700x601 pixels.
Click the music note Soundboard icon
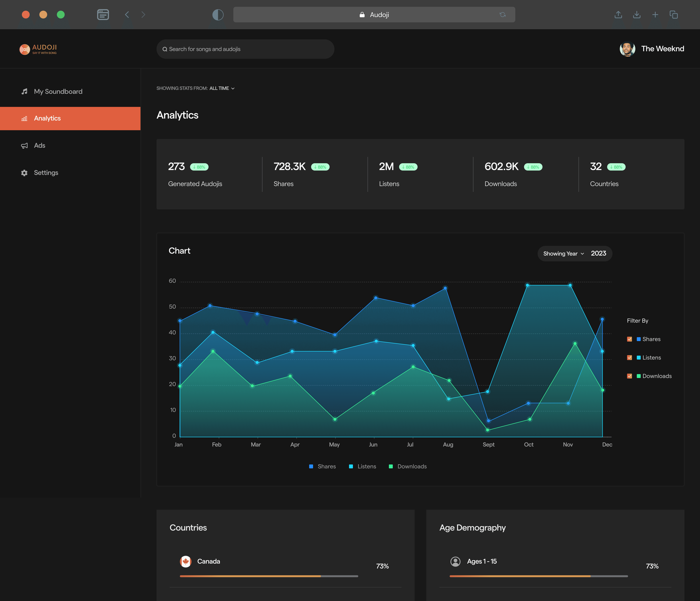click(24, 91)
